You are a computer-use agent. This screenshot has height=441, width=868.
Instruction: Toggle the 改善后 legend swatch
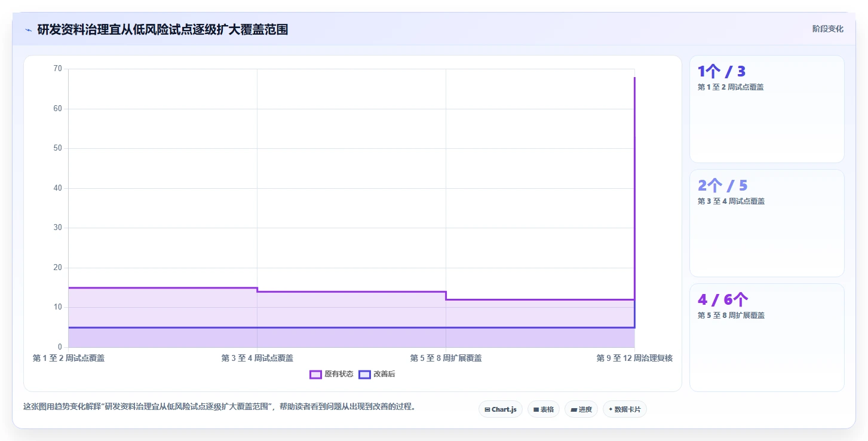[x=364, y=375]
